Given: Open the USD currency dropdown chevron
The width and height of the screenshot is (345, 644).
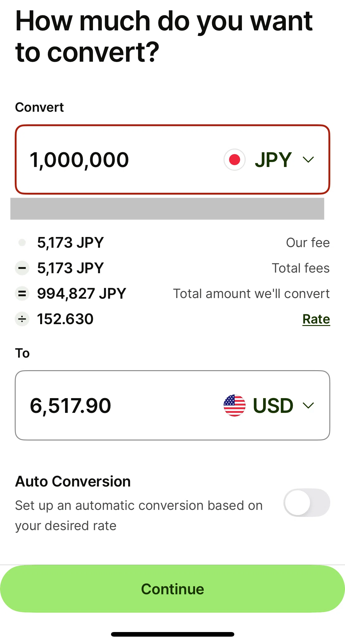Looking at the screenshot, I should point(308,405).
